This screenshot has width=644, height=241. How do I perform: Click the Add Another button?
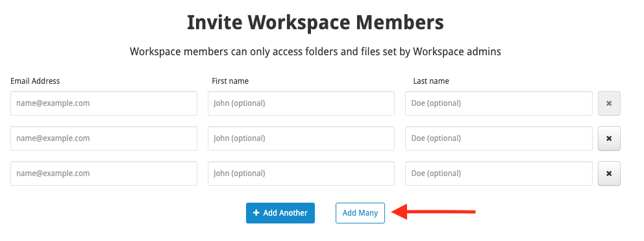pyautogui.click(x=280, y=213)
